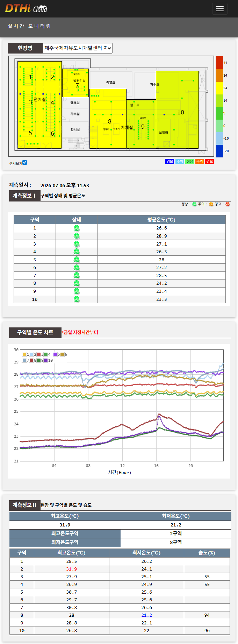Click the status icon for zone 4 row
238x644 pixels.
[77, 252]
